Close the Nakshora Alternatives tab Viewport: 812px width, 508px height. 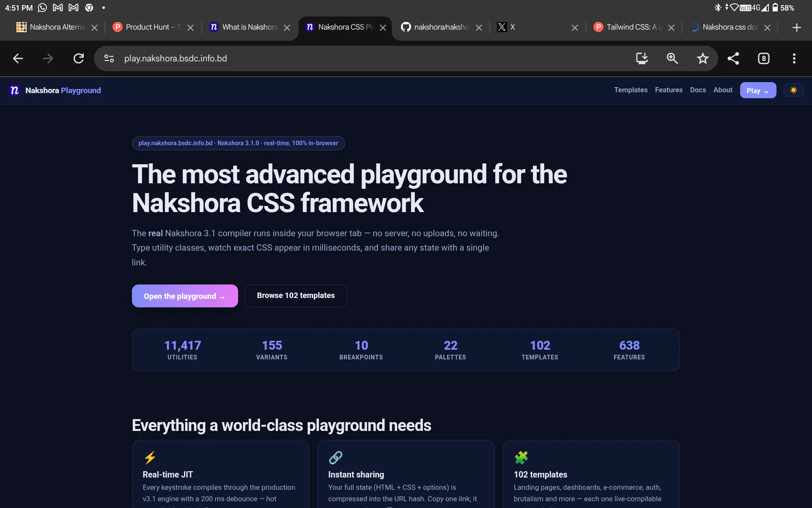coord(95,28)
